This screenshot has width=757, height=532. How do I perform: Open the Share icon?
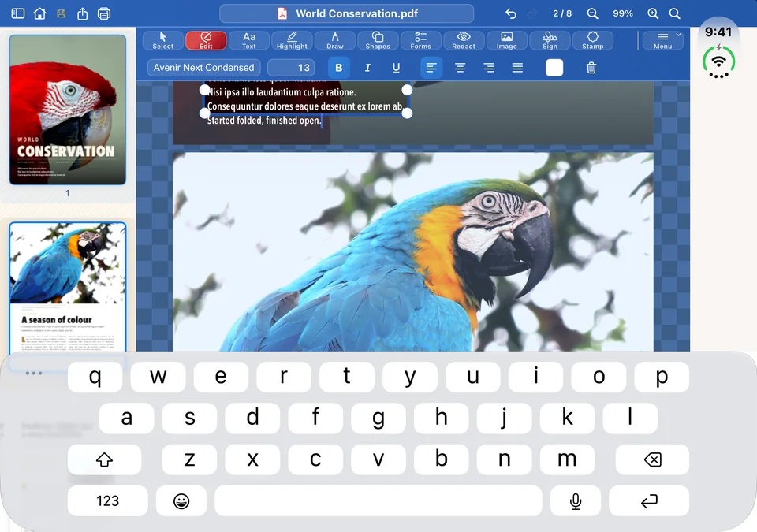pyautogui.click(x=83, y=13)
